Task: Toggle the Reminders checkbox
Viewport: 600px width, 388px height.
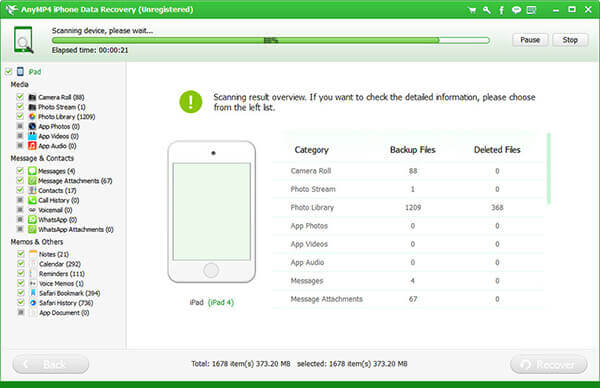Action: 21,273
